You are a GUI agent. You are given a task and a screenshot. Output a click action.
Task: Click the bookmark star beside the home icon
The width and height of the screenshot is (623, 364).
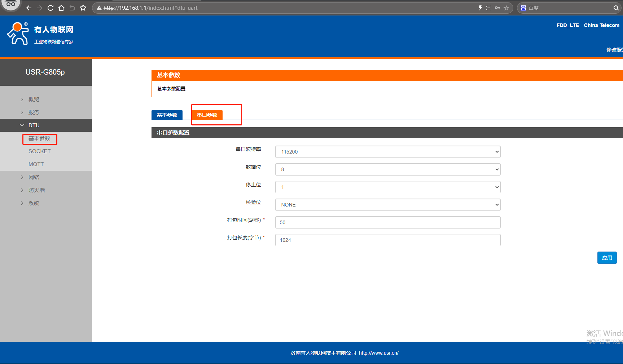(x=83, y=8)
